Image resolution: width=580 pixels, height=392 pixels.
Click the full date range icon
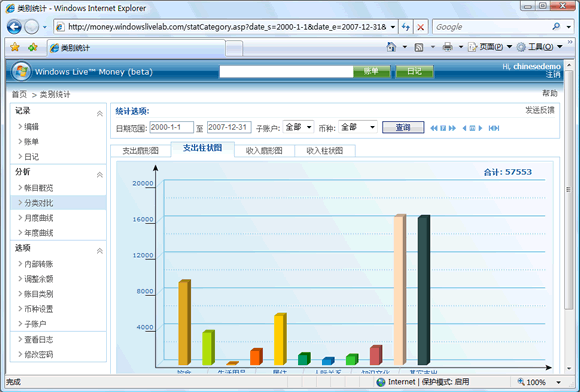point(494,128)
